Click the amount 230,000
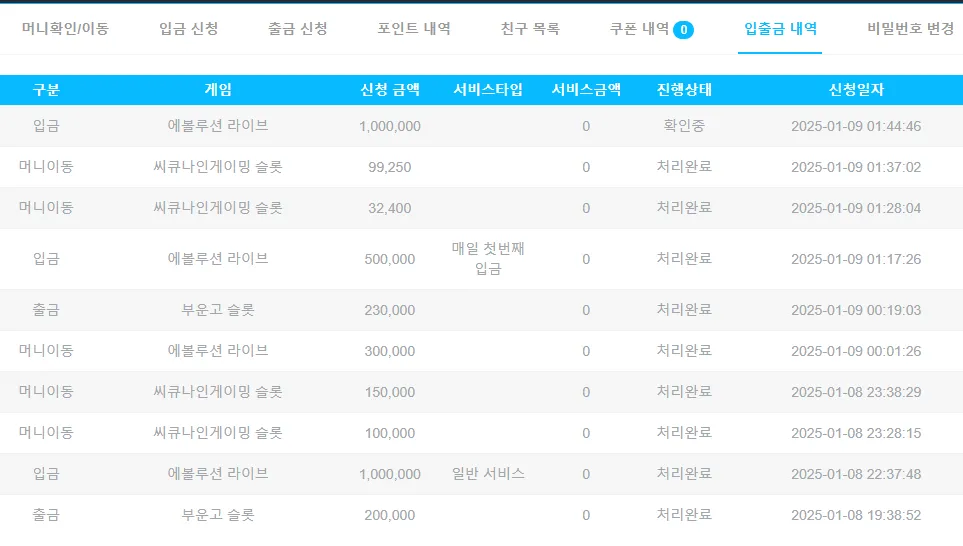Viewport: 963px width, 546px height. point(390,311)
